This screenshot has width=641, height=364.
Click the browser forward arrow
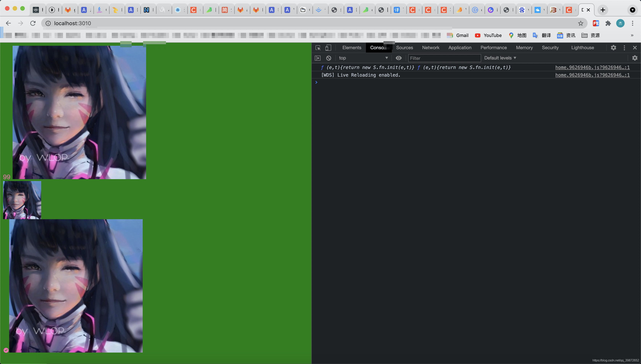tap(21, 23)
